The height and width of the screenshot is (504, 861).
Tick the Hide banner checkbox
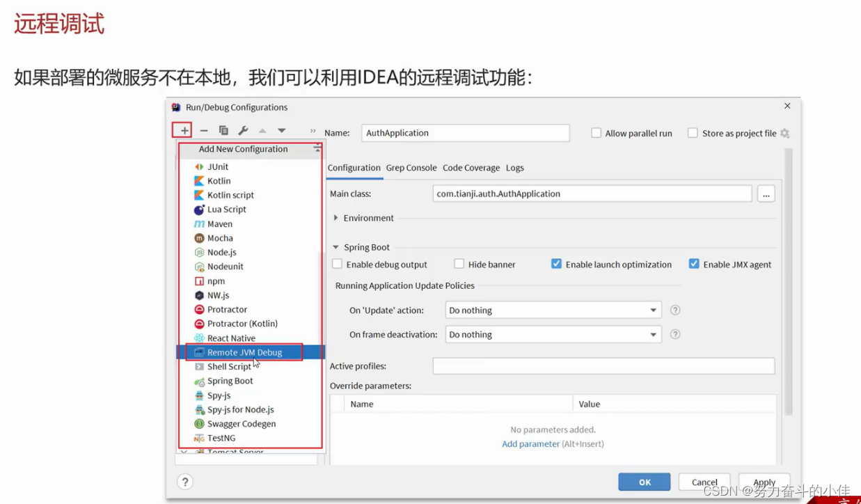459,264
